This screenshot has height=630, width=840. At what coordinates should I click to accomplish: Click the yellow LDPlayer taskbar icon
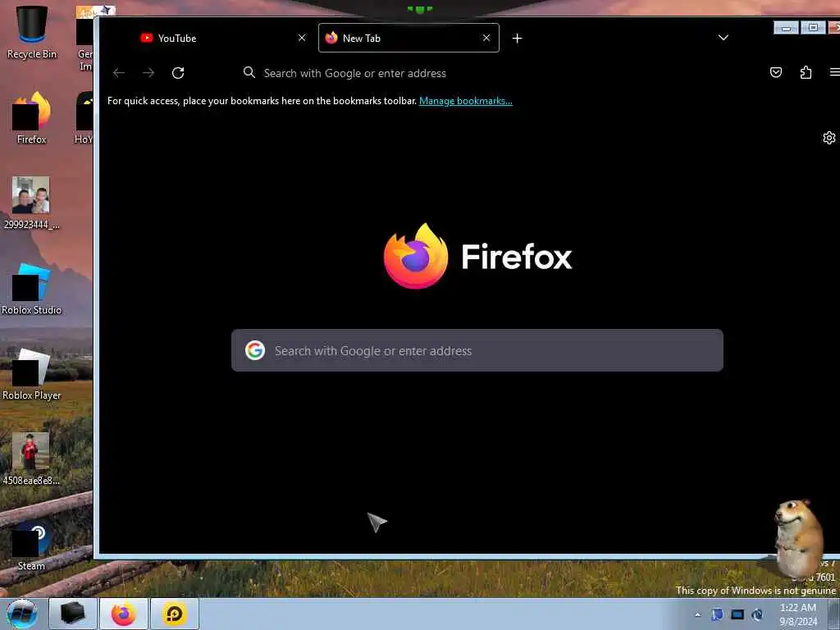click(174, 614)
